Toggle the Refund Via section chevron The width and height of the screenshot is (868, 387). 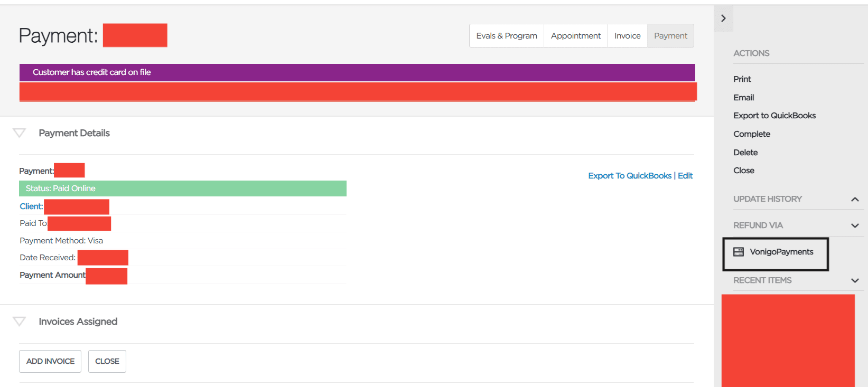coord(855,225)
